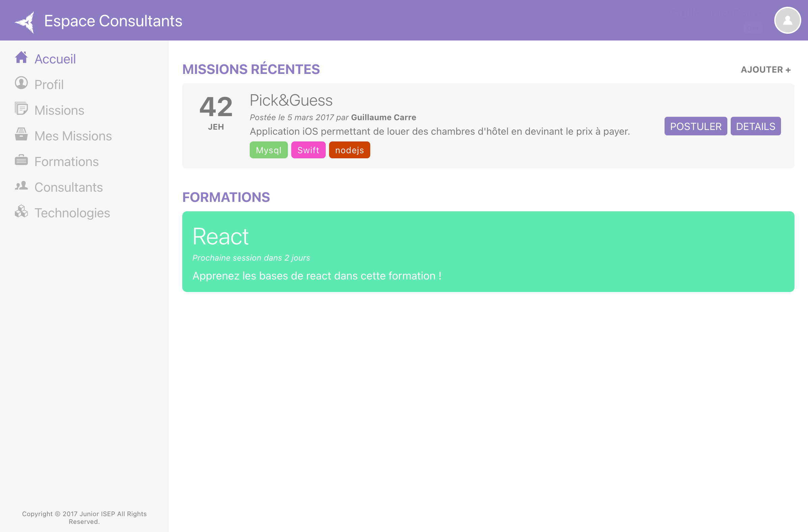Navigate to the Technologies page
Viewport: 808px width, 532px height.
coord(72,213)
